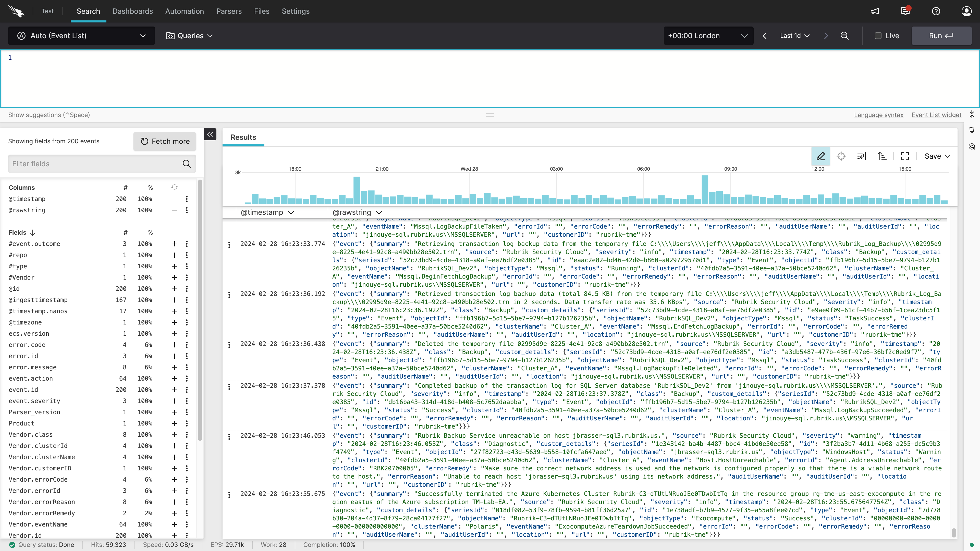This screenshot has height=551, width=980.
Task: Open the help question mark icon
Action: coord(936,11)
